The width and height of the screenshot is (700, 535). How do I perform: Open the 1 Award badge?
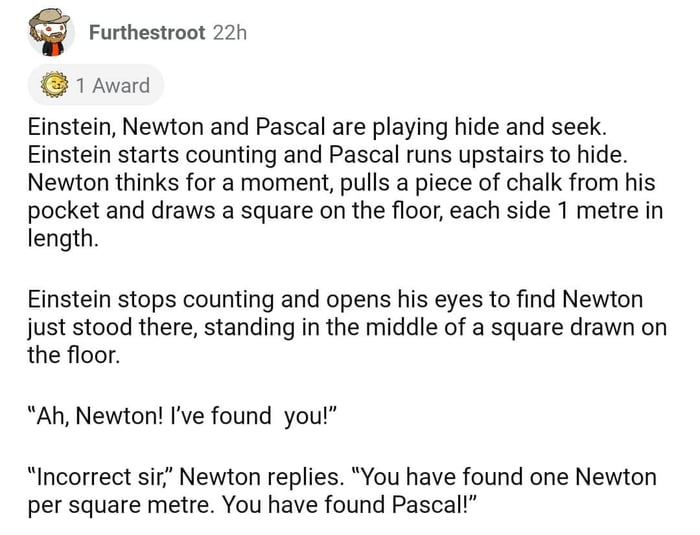[96, 86]
